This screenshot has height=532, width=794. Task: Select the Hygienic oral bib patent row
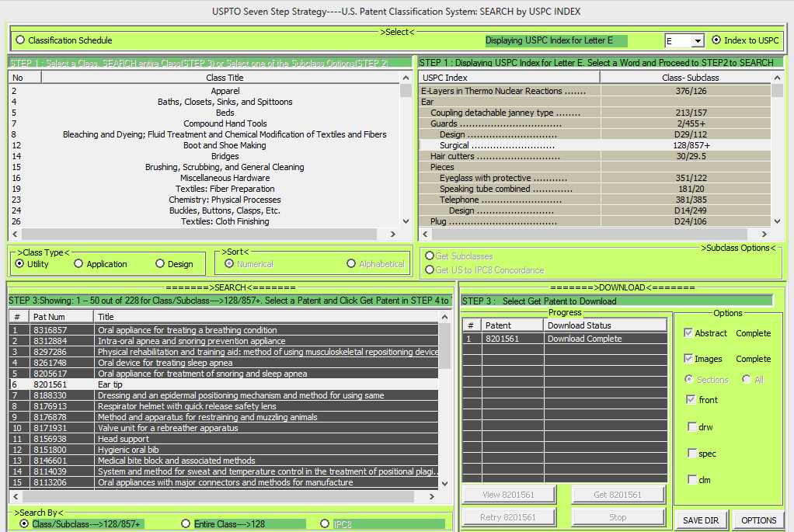pyautogui.click(x=224, y=450)
